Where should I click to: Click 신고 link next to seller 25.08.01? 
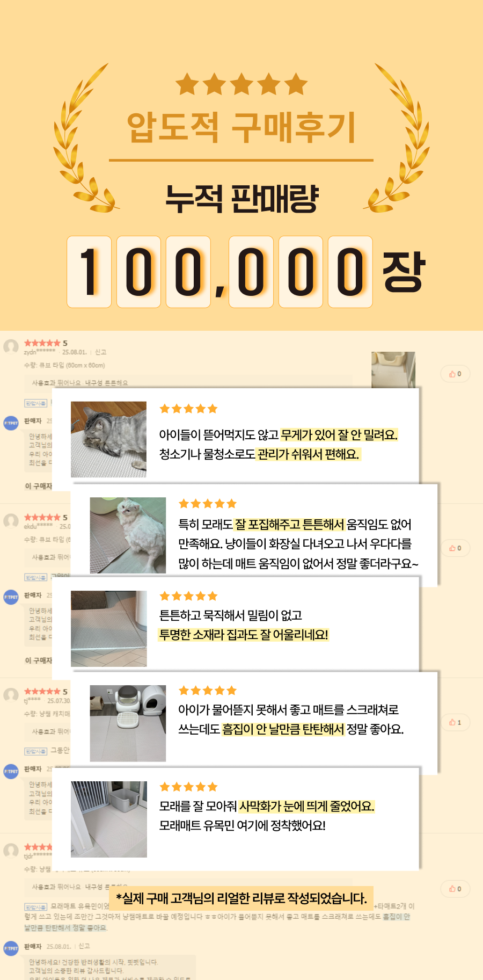tap(84, 946)
